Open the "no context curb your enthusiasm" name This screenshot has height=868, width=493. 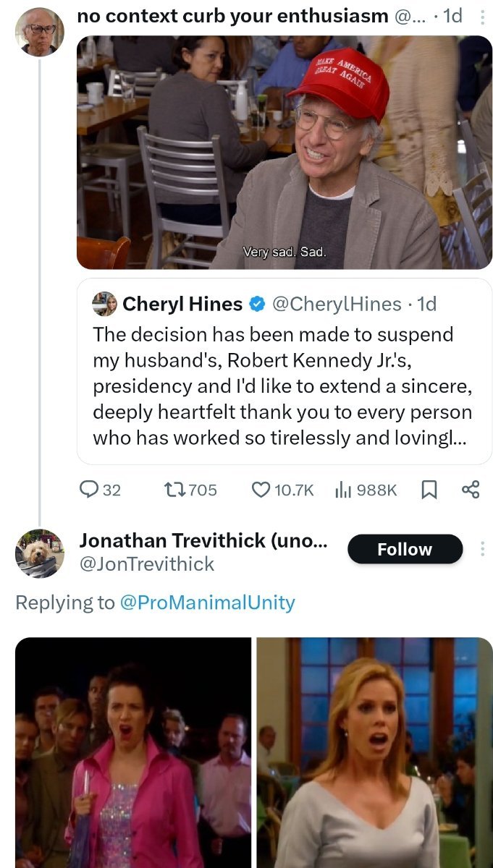[x=232, y=16]
